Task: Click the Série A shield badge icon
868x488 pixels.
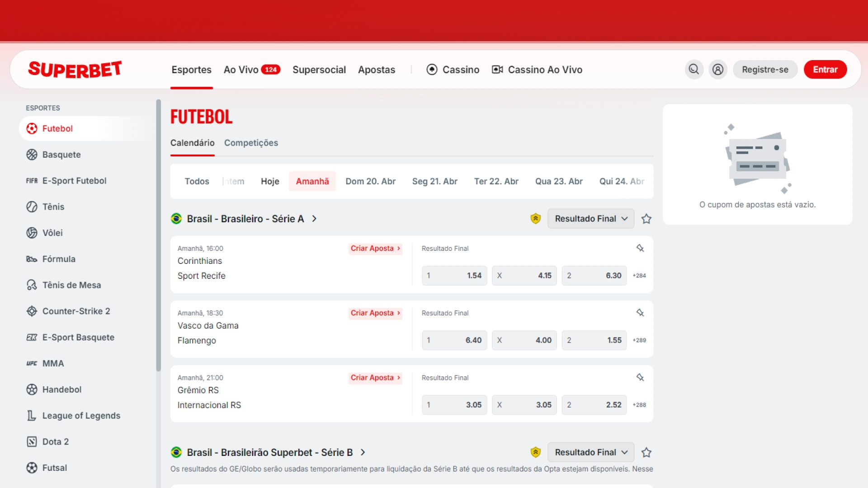Action: tap(536, 219)
